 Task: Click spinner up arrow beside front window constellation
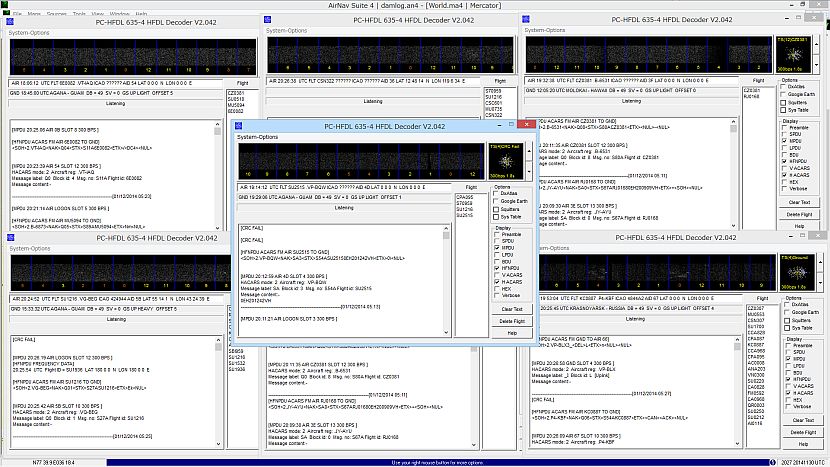529,151
